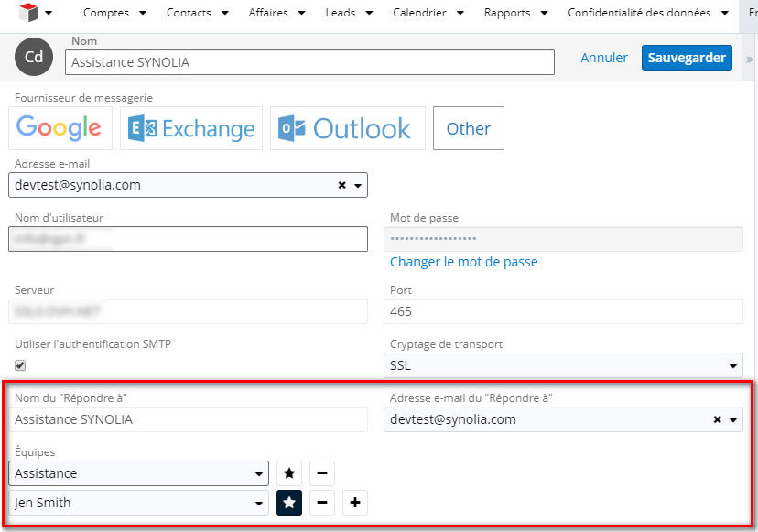Toggle the side panel chevron arrows

pyautogui.click(x=749, y=60)
